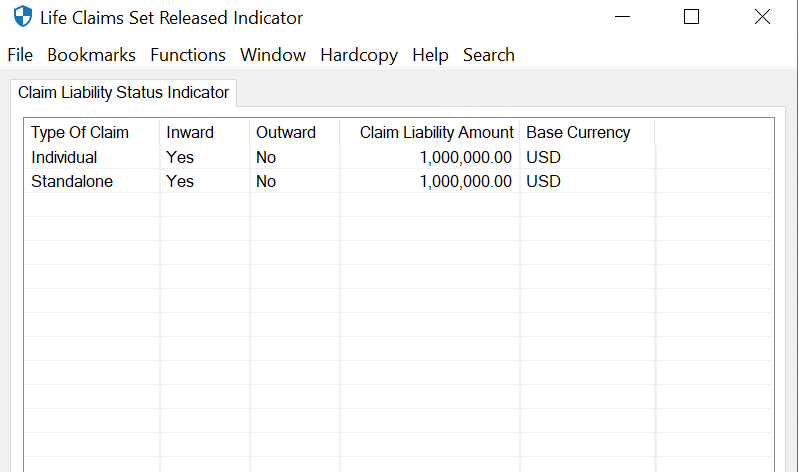Click the Outward column header

[286, 132]
